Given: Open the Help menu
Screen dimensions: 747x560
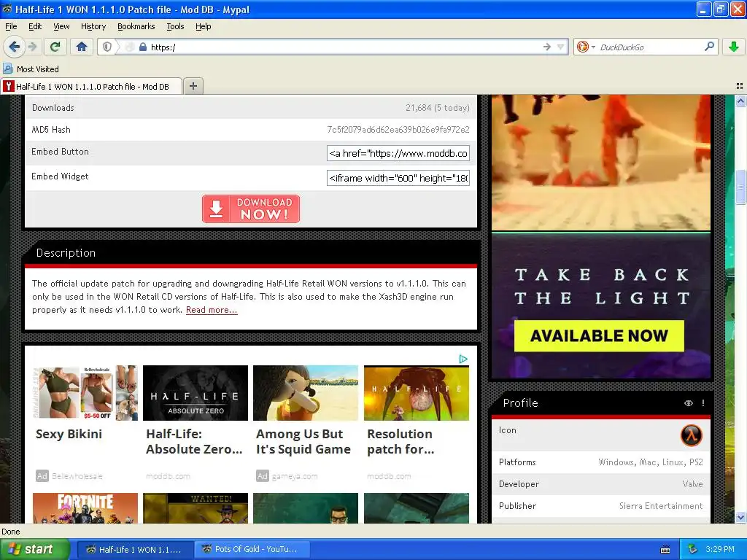Looking at the screenshot, I should 203,26.
